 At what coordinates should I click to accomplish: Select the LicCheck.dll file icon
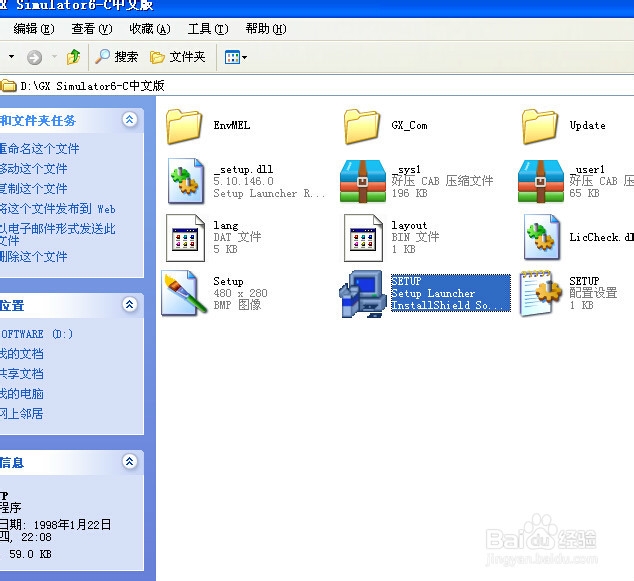point(542,237)
